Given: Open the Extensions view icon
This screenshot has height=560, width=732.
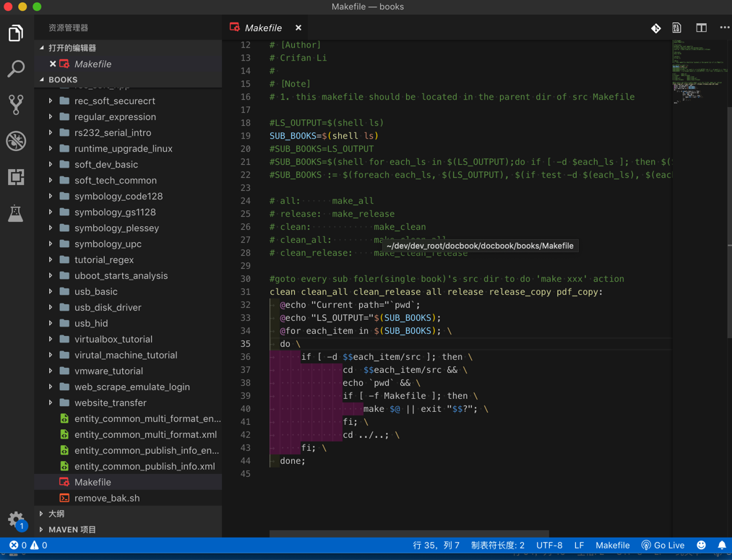Looking at the screenshot, I should click(16, 177).
